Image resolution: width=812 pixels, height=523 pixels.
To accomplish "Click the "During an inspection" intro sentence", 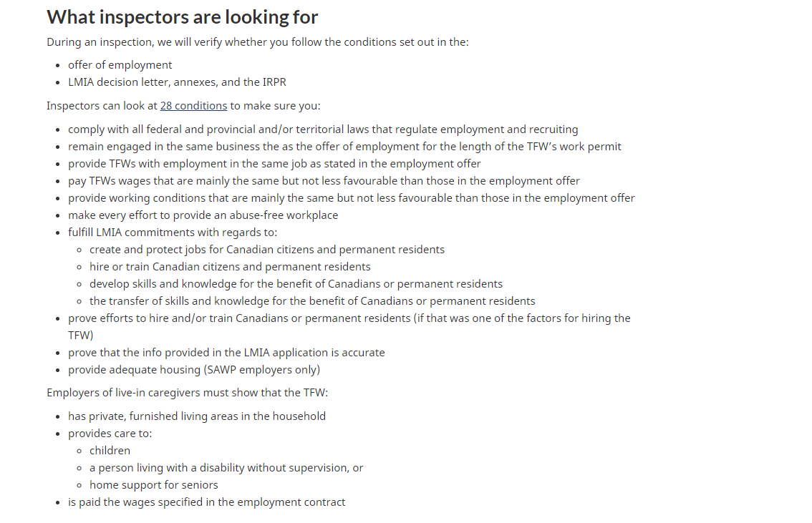I will click(258, 41).
